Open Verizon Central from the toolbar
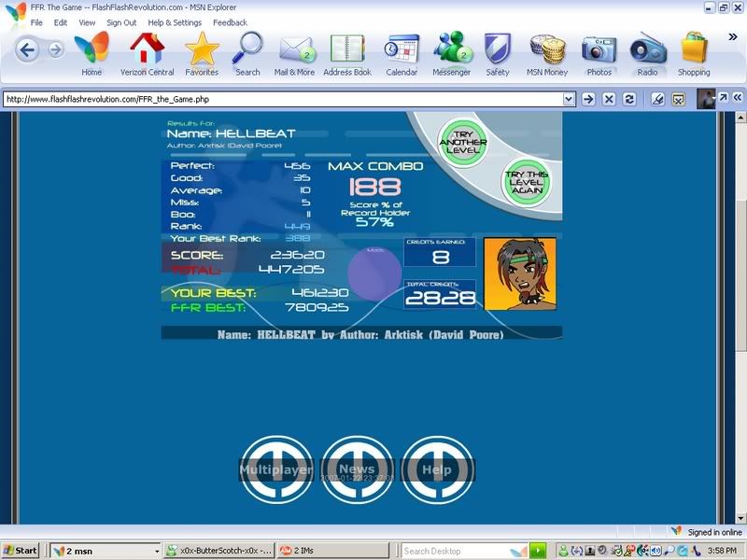747x560 pixels. [x=147, y=50]
